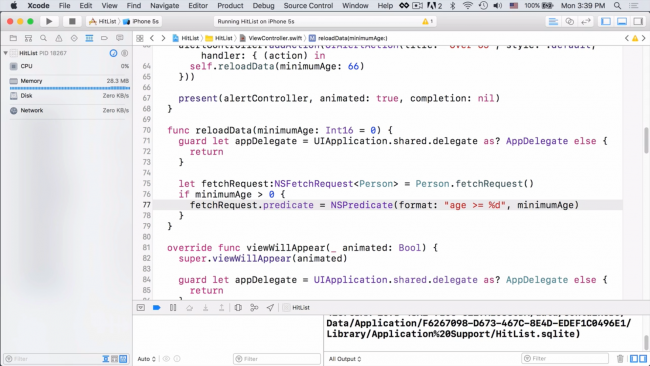650x366 pixels.
Task: Open Debug Memory Graph
Action: 254,308
